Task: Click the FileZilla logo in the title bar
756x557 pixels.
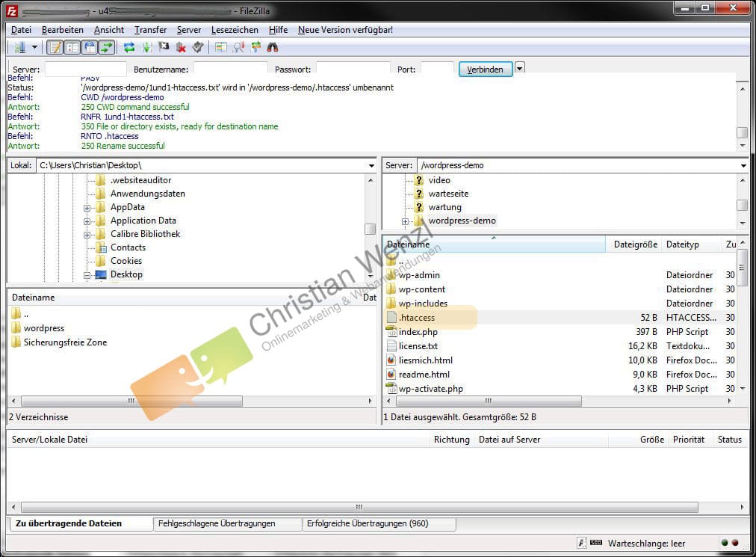Action: click(12, 10)
